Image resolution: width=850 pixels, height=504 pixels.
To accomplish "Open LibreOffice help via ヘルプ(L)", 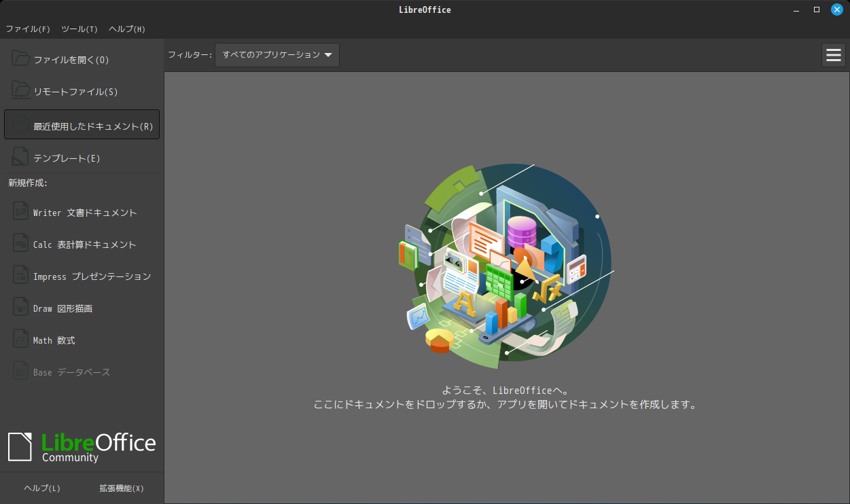I will coord(41,488).
